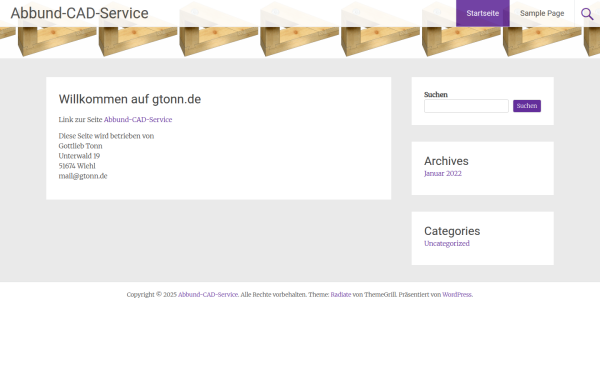Open the Radiate theme link in footer
This screenshot has height=375, width=600.
341,295
